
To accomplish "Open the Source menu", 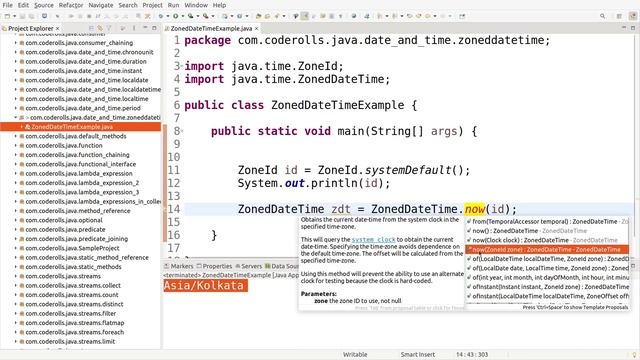I will tap(44, 5).
